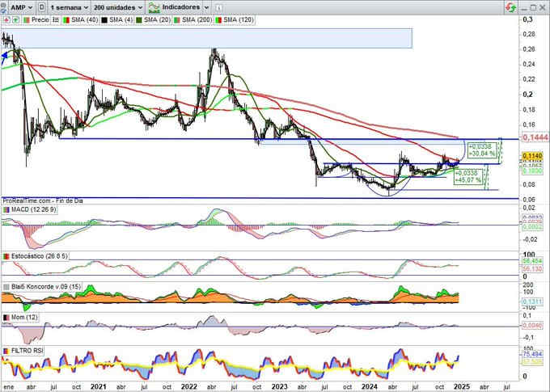Click the +45,07 % measurement box
Viewport: 550px width, 392px height.
(468, 177)
